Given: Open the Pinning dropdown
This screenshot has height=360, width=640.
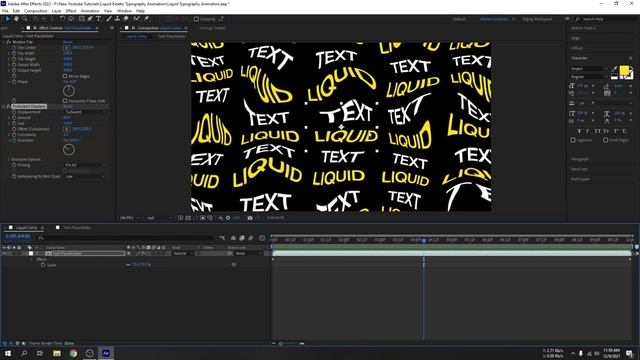Looking at the screenshot, I should 85,165.
